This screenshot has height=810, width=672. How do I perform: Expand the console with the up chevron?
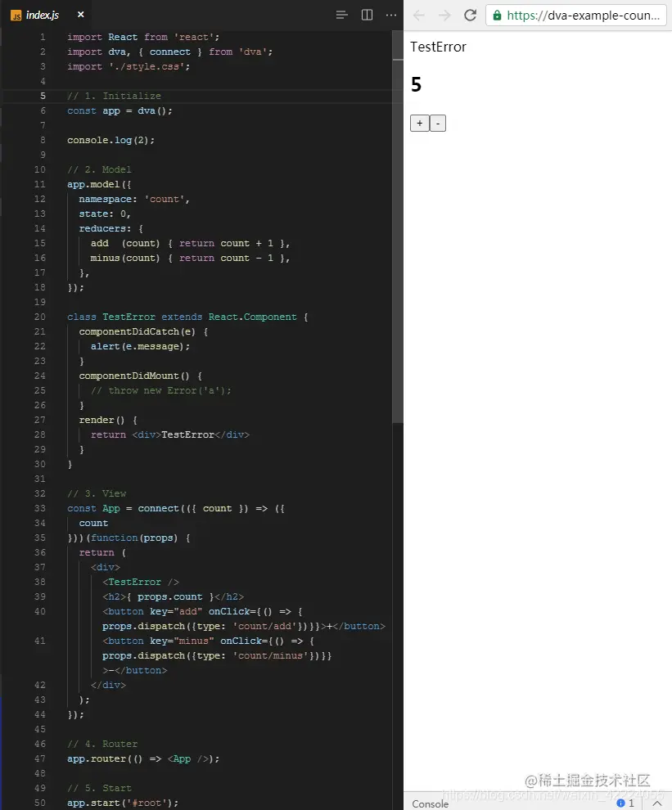click(657, 803)
